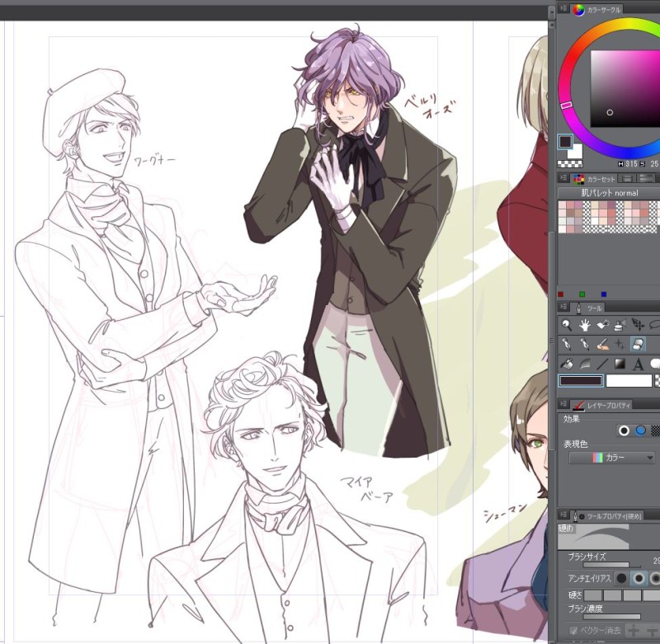
Task: Open the color slider tab beside カラーセット
Action: [627, 179]
